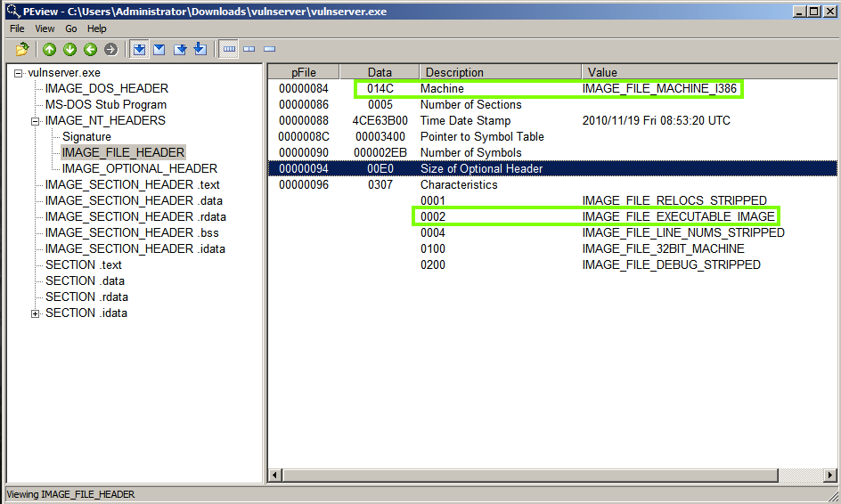Expand the SECTION .idata tree node
Screen dimensions: 841x504
click(36, 313)
